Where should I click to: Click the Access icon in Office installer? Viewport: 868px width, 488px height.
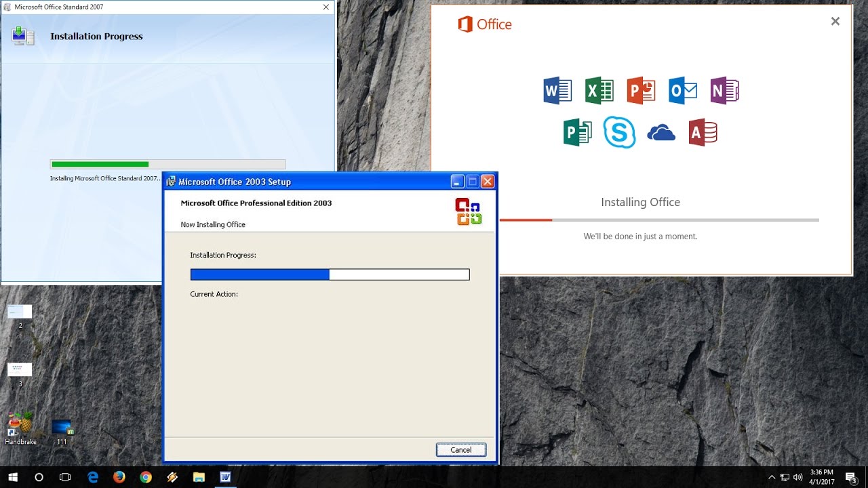pos(703,132)
